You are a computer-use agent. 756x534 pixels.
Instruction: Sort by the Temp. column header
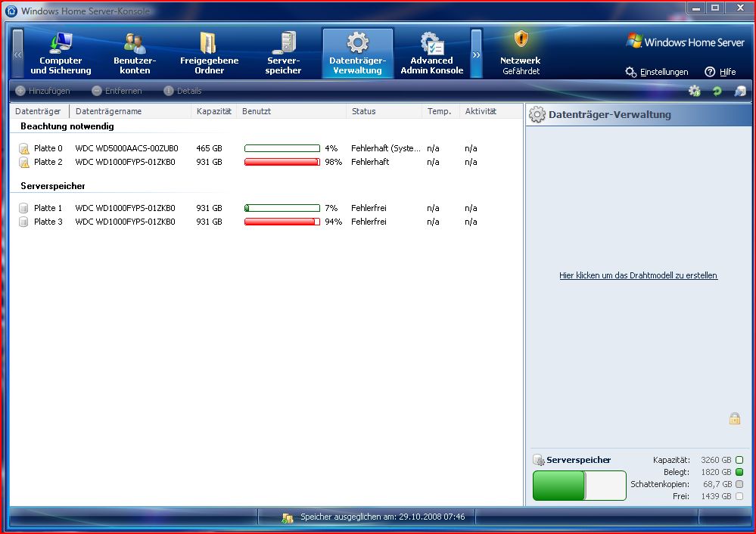tap(440, 111)
